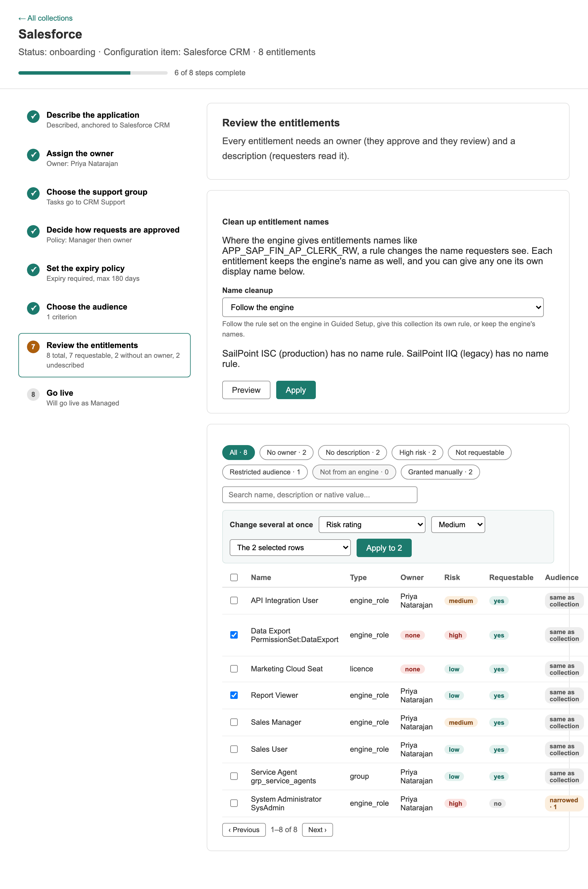Click the checkmark icon beside Assign the owner
588x889 pixels.
[33, 155]
